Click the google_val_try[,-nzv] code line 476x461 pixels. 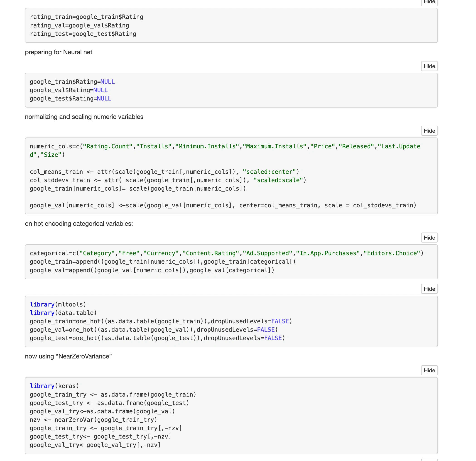point(95,445)
